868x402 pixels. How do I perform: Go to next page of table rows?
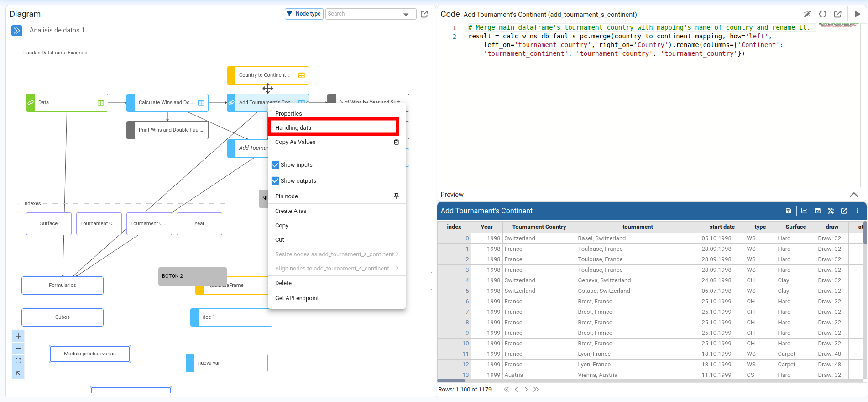tap(526, 390)
